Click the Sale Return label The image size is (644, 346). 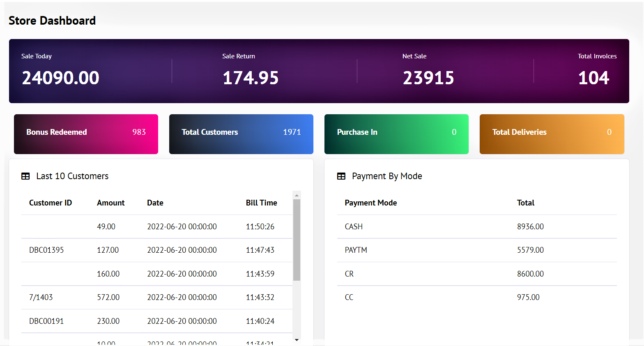[x=239, y=56]
